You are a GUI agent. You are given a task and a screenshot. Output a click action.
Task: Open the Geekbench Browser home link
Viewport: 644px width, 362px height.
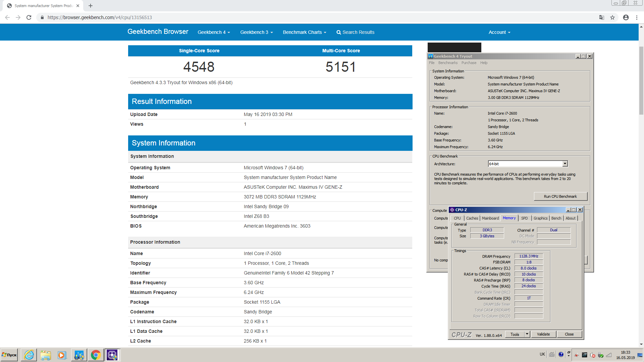pyautogui.click(x=158, y=32)
